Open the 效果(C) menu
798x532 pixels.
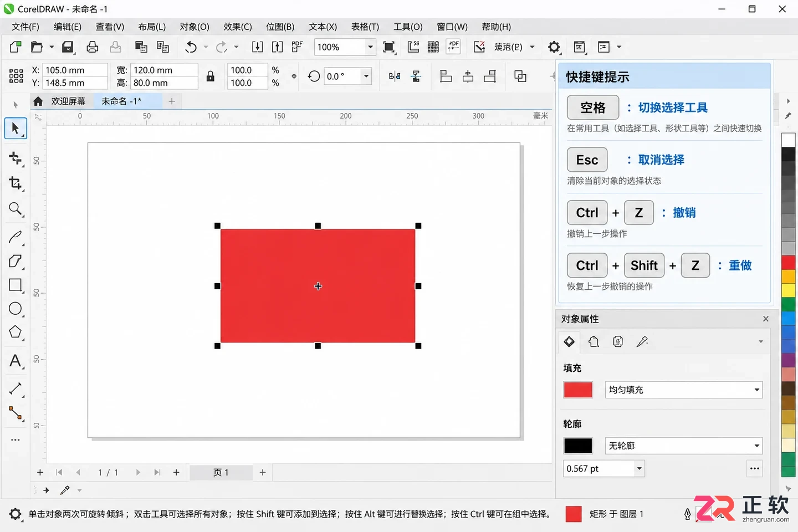pos(238,27)
